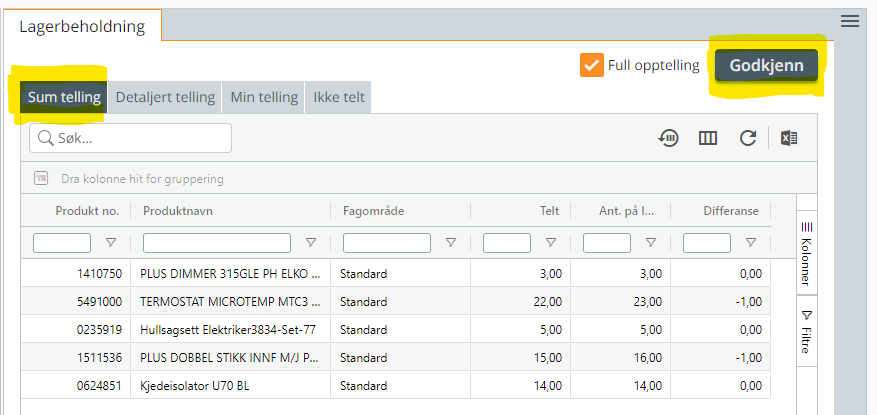
Task: Select product number 0624851
Action: (99, 386)
